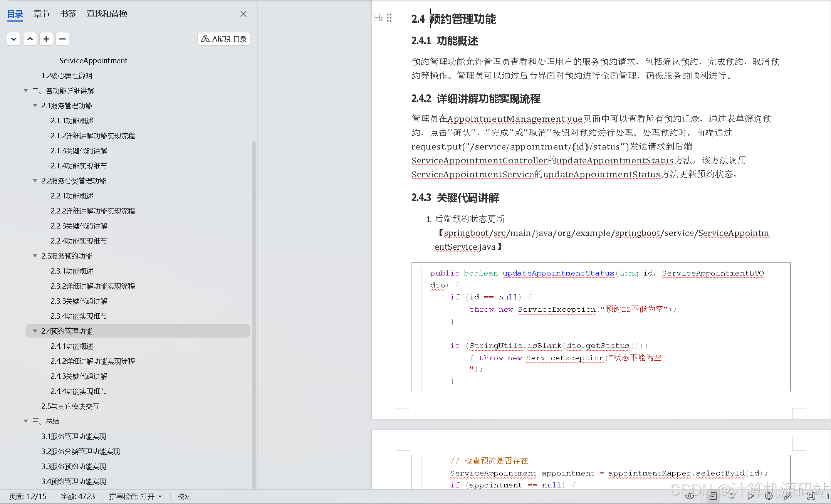The width and height of the screenshot is (831, 504).
Task: Collapse the 2.2服务分类管理功能 node
Action: (35, 181)
